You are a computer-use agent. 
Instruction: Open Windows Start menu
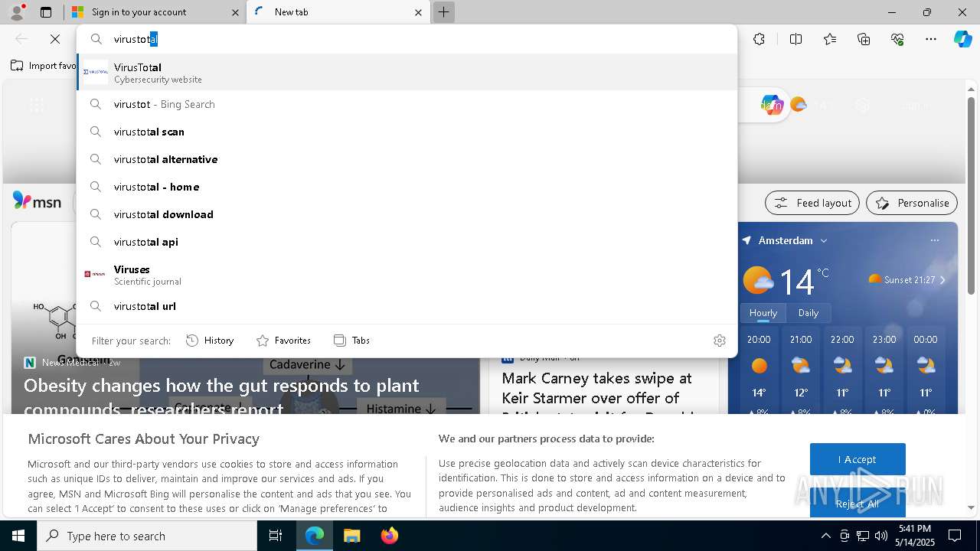[18, 536]
